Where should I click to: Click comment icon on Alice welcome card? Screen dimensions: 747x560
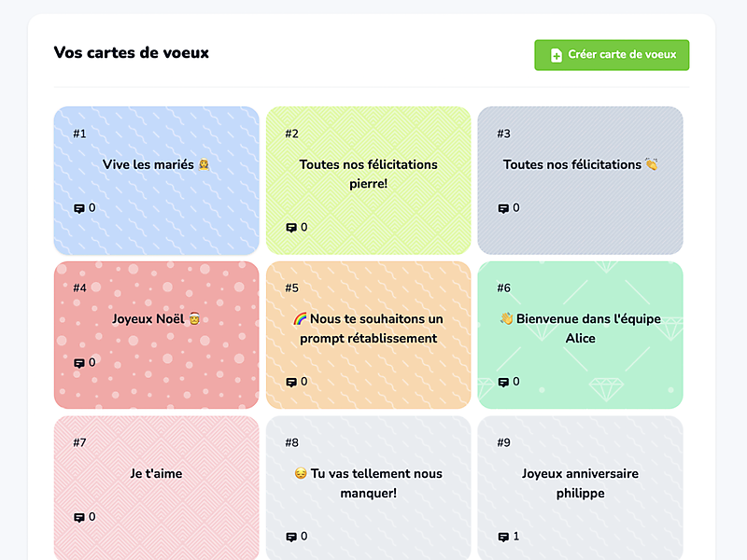503,382
